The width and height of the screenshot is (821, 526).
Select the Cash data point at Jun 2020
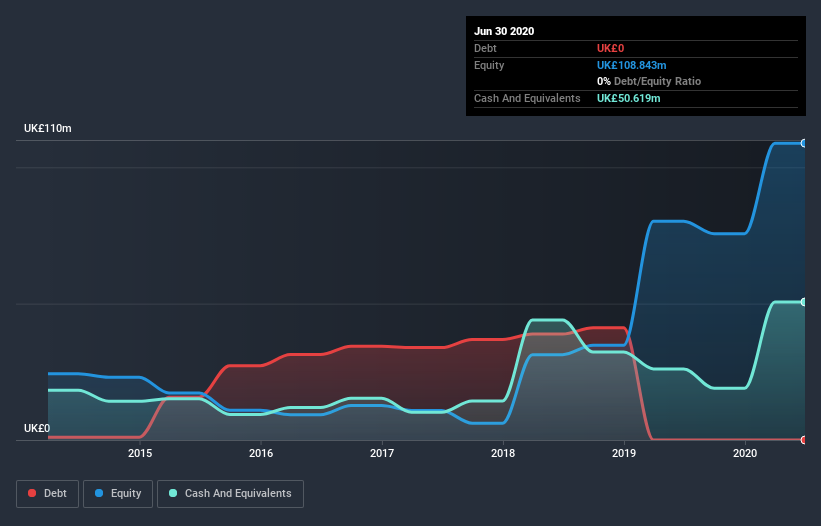[804, 302]
